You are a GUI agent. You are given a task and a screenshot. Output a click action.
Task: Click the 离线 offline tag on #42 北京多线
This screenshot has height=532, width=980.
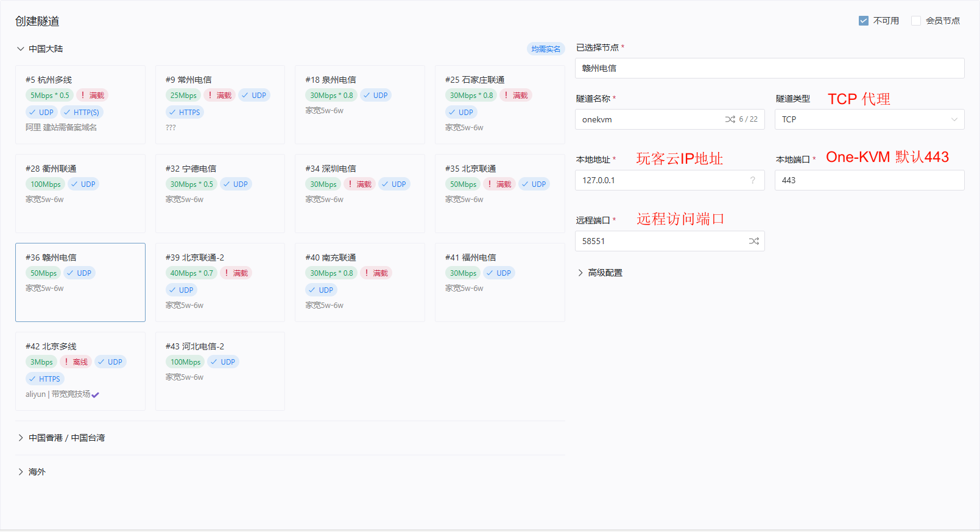(x=76, y=362)
